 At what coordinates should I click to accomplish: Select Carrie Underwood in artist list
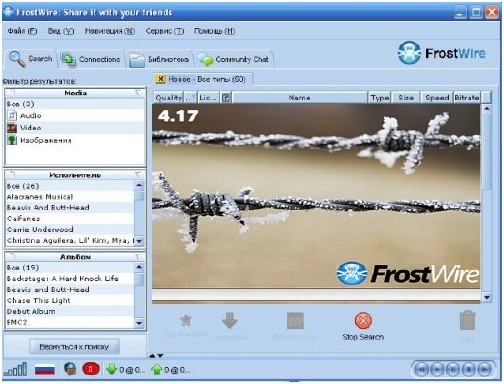tap(70, 229)
